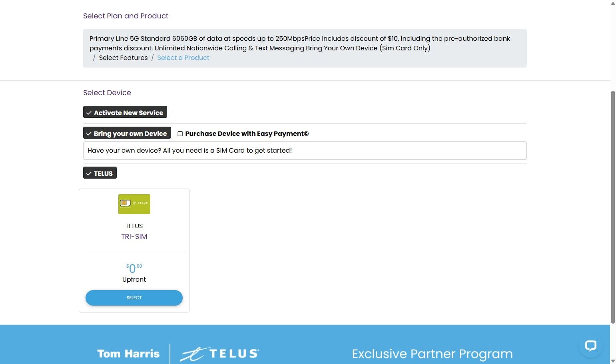Click the TELUS logo in footer
This screenshot has width=616, height=364.
[x=219, y=354]
